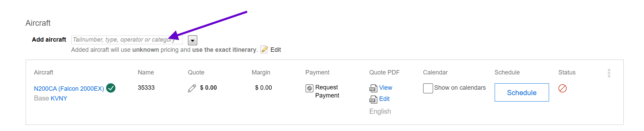Click the Schedule button
The height and width of the screenshot is (131, 644).
pos(522,92)
